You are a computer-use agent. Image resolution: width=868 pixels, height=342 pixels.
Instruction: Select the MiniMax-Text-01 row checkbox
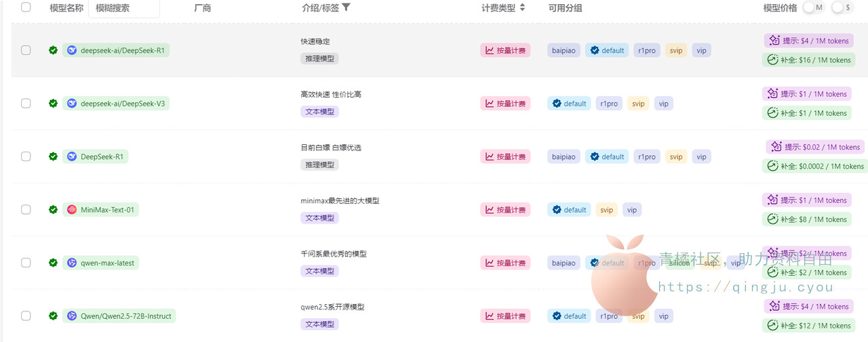click(x=26, y=210)
